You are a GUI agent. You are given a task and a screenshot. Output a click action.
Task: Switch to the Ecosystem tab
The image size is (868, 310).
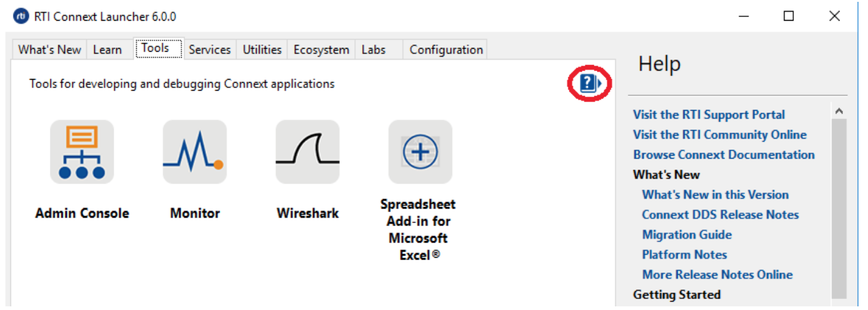(322, 50)
